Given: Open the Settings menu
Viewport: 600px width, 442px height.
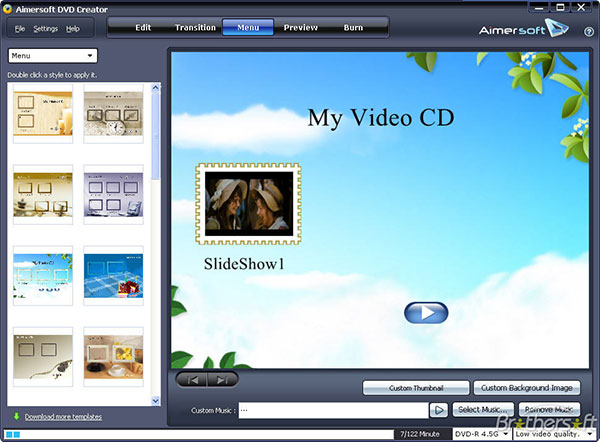Looking at the screenshot, I should point(46,29).
